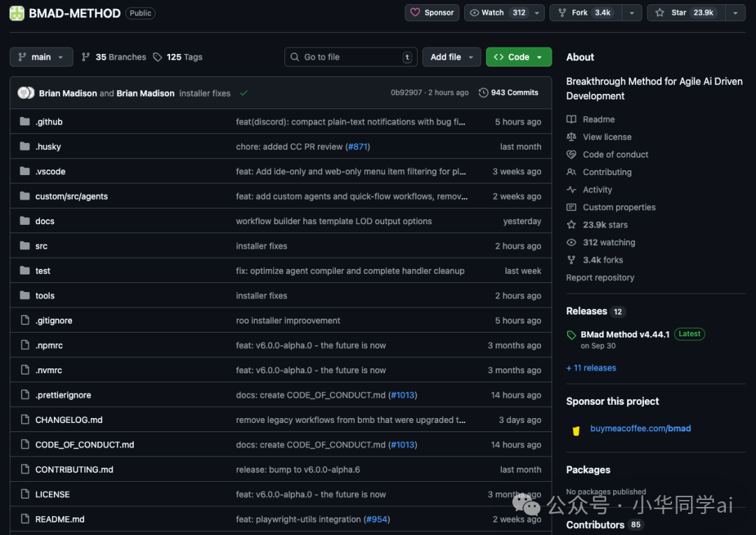Open the buymeacoffee.com/bmad sponsor link
756x535 pixels.
[x=640, y=429]
